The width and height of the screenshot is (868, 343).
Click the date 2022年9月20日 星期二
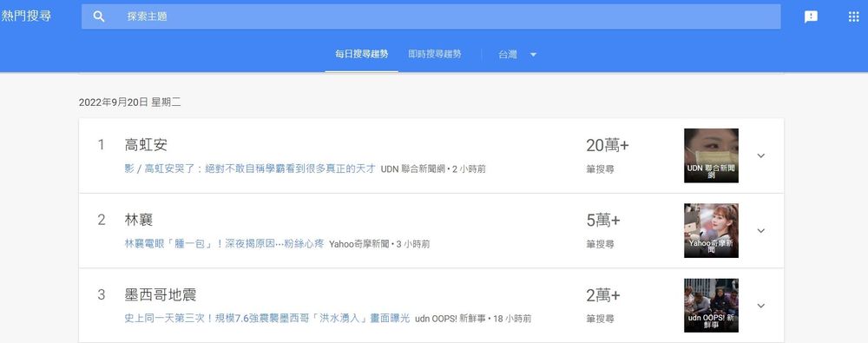coord(129,102)
